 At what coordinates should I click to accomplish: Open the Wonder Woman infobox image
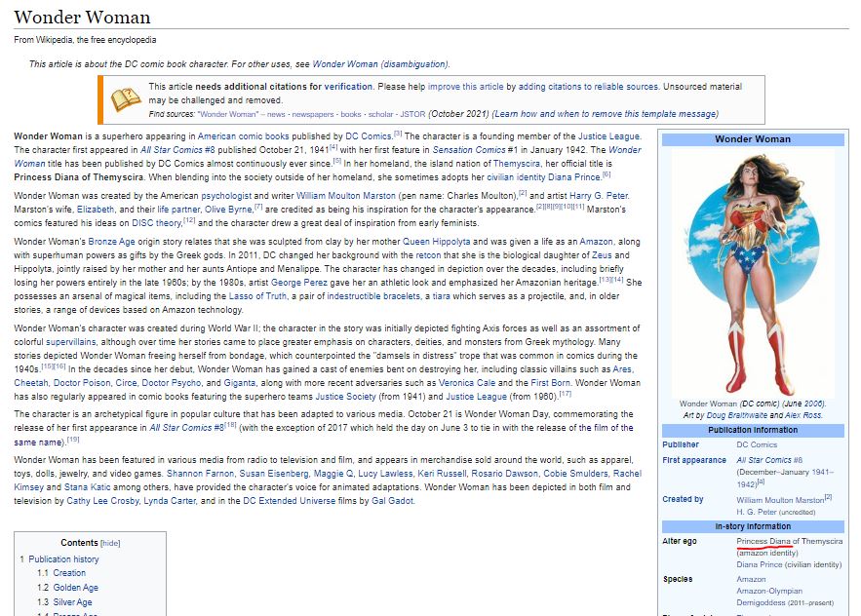tap(753, 274)
